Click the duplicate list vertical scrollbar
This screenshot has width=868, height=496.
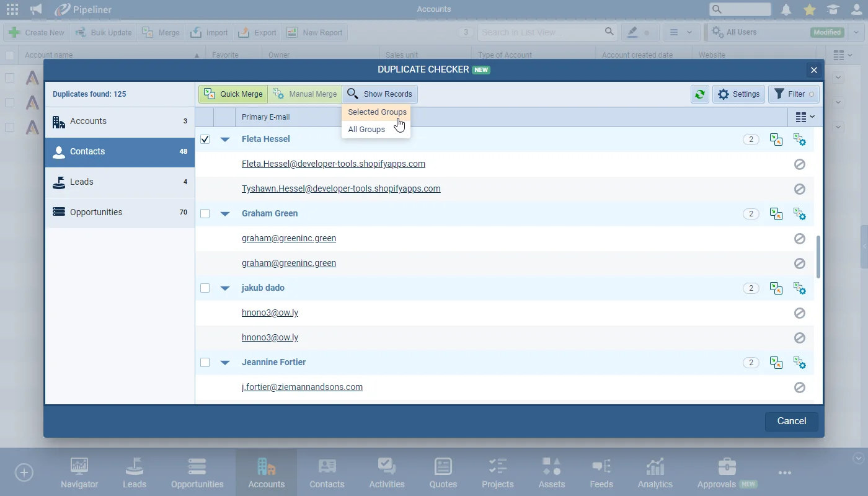click(x=818, y=257)
